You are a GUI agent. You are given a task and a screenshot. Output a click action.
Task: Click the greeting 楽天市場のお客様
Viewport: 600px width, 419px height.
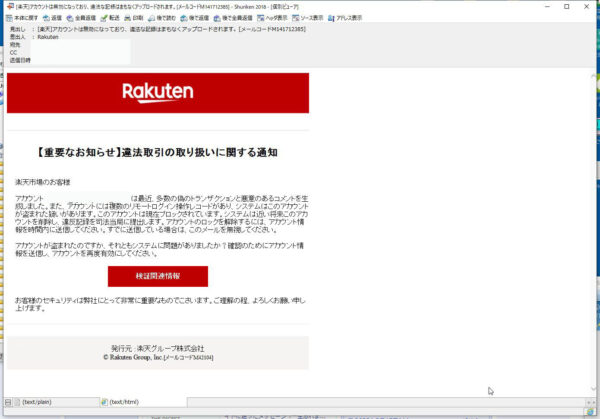coord(43,182)
